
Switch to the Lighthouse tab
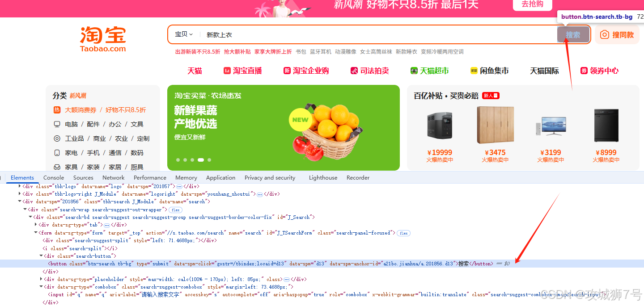point(323,177)
